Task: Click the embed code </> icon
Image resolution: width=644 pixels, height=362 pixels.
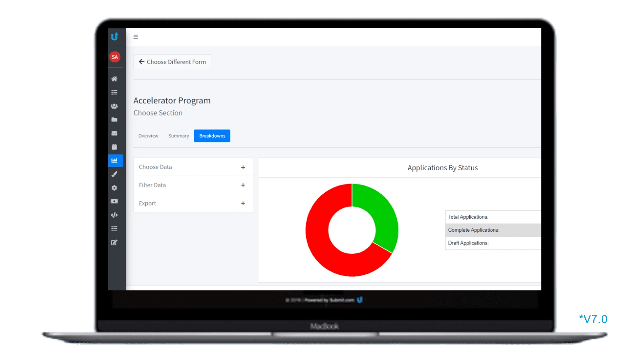Action: tap(115, 215)
